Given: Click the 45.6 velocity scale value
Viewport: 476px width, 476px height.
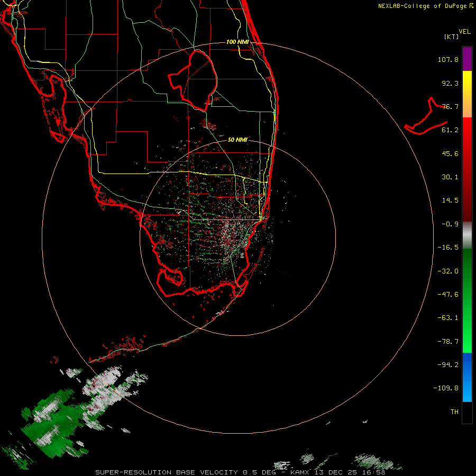Looking at the screenshot, I should pos(450,153).
